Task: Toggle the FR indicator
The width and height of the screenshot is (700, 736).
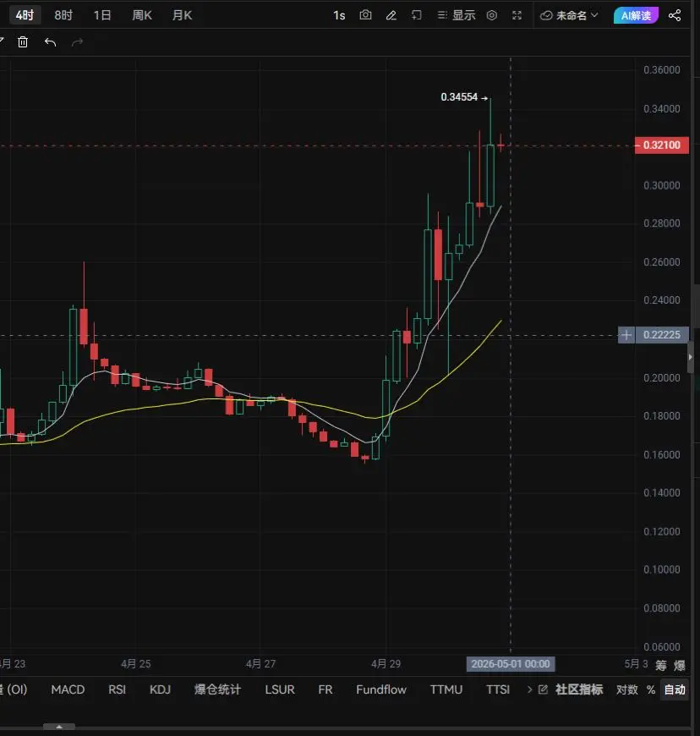Action: (x=325, y=689)
